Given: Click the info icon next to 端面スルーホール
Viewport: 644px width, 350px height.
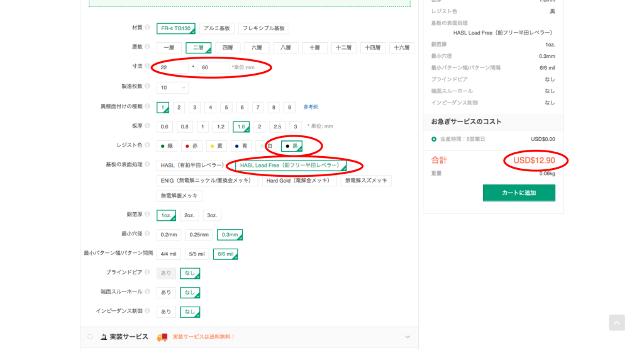Looking at the screenshot, I should coord(147,291).
